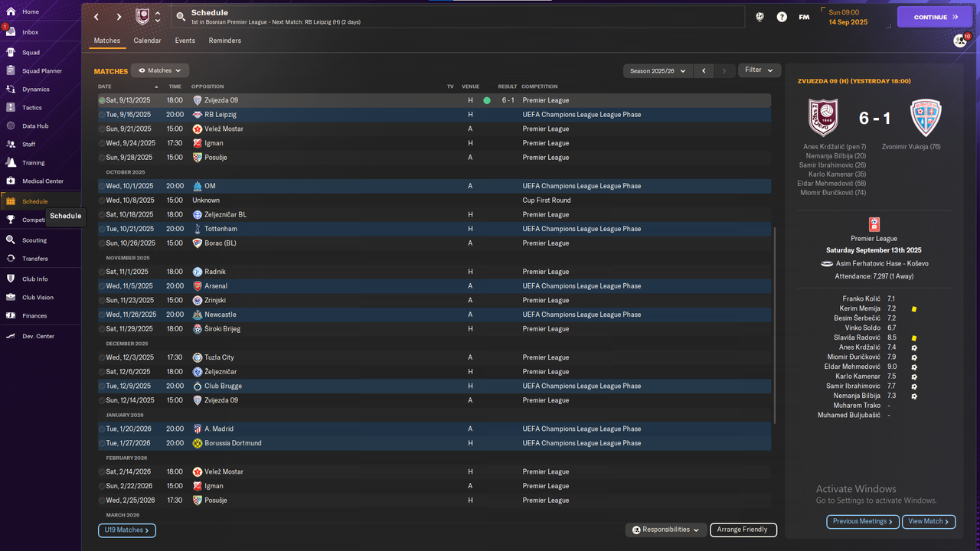The image size is (980, 551).
Task: Open the help question mark icon
Action: (x=782, y=17)
